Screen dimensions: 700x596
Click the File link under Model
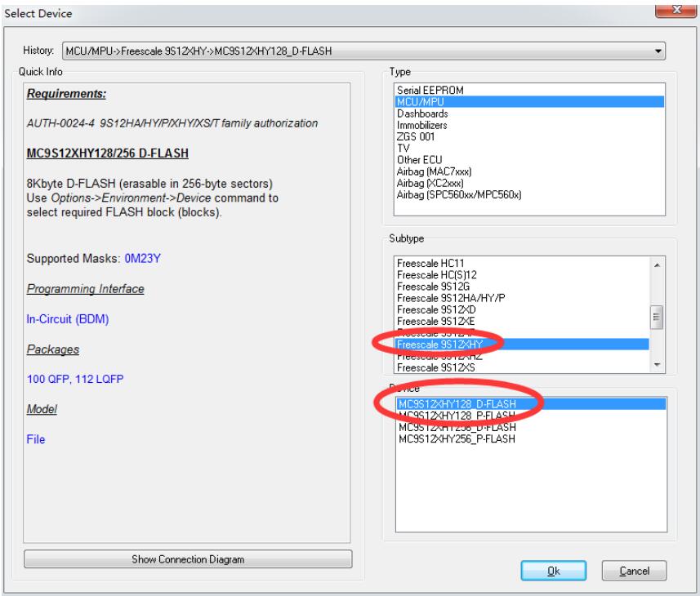coord(36,439)
